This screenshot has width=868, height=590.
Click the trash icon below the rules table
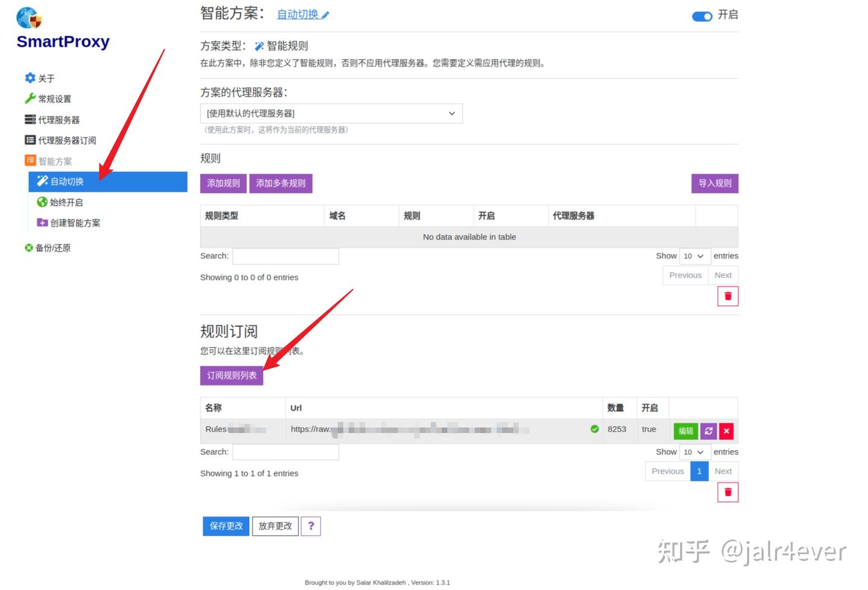[727, 296]
